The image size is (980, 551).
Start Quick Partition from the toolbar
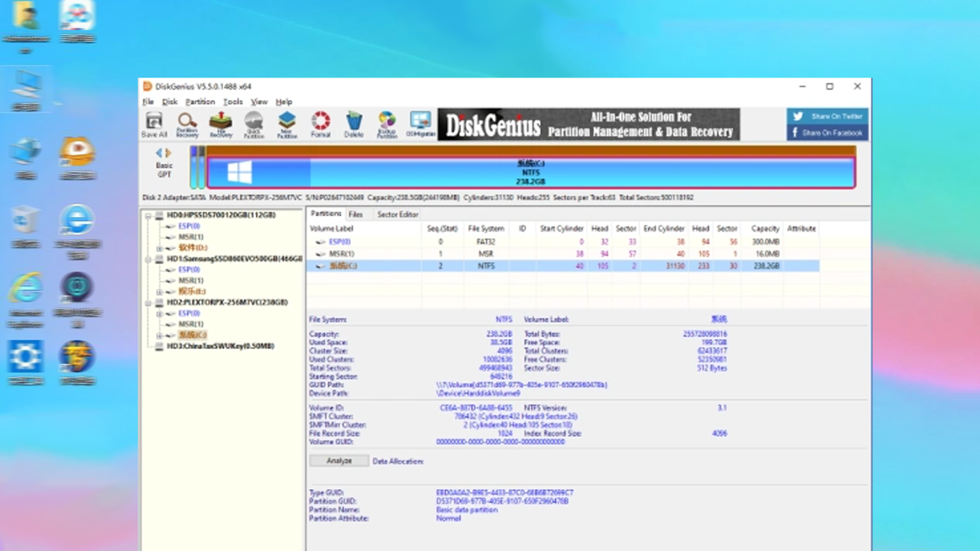pos(254,125)
